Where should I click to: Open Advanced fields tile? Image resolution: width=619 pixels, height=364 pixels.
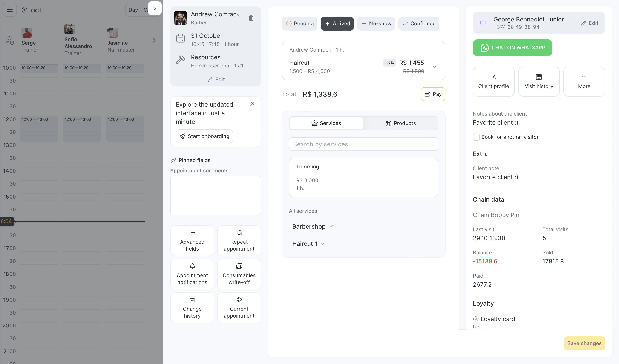click(x=192, y=240)
